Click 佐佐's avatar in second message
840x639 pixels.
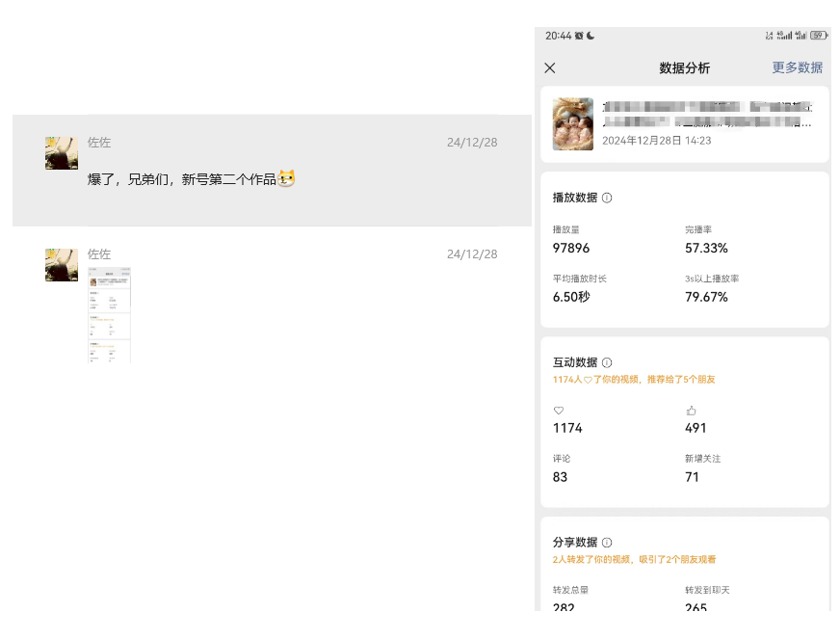pyautogui.click(x=62, y=264)
